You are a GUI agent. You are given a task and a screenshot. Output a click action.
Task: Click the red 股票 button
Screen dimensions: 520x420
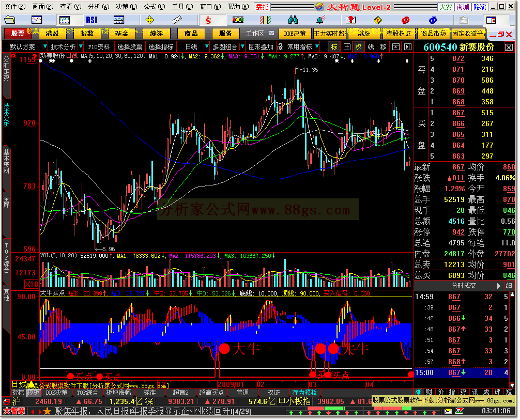click(x=18, y=34)
